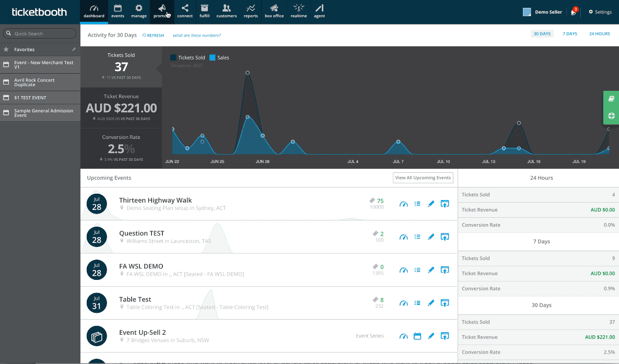Click View All Upcoming Events button
This screenshot has height=364, width=619.
point(423,178)
